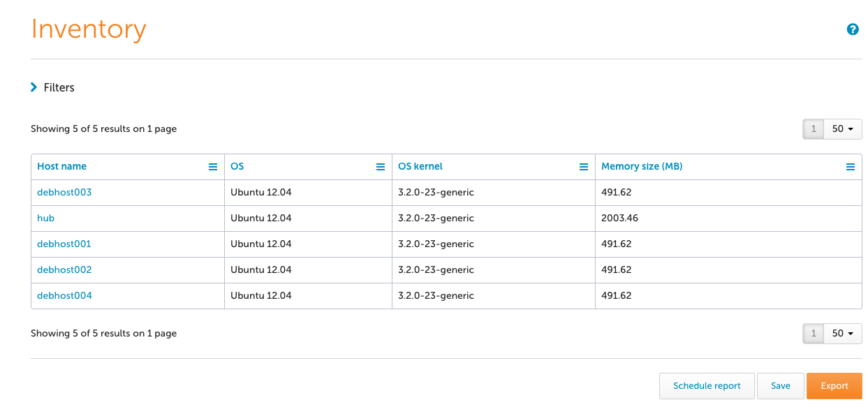Click the Inventory page title
The height and width of the screenshot is (407, 868).
pos(89,29)
